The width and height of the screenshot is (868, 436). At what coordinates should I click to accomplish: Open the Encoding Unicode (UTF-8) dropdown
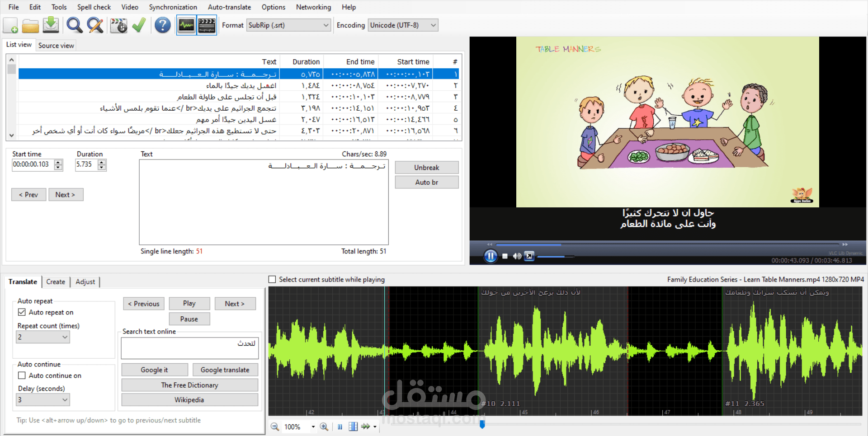(403, 25)
